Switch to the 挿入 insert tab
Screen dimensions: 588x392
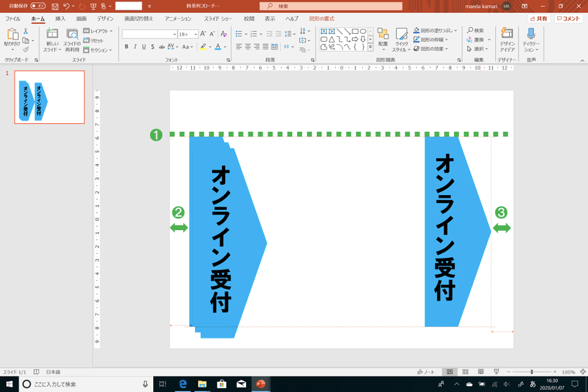(x=60, y=18)
